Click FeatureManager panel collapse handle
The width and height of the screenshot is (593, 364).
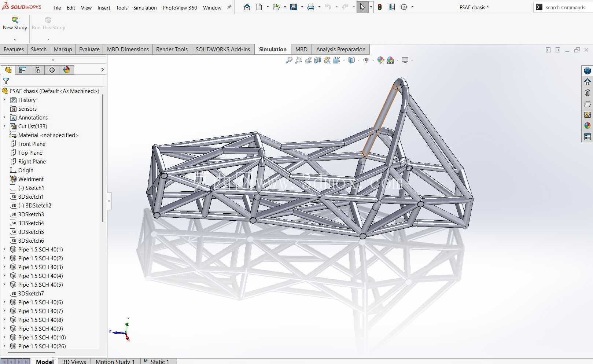click(109, 201)
